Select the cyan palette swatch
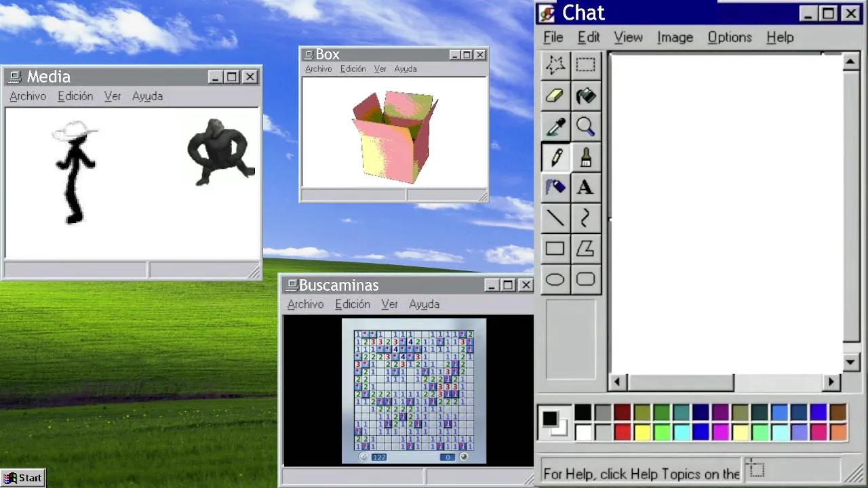This screenshot has width=868, height=488. (681, 432)
